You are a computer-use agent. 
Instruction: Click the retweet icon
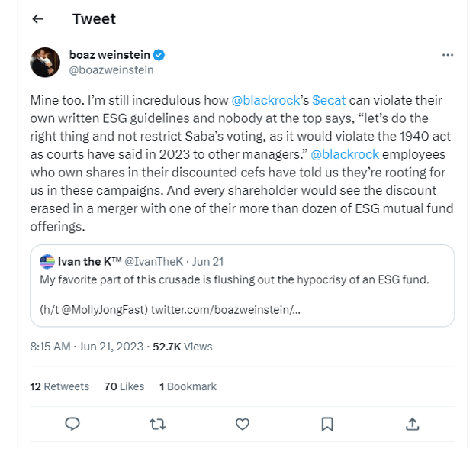(157, 423)
